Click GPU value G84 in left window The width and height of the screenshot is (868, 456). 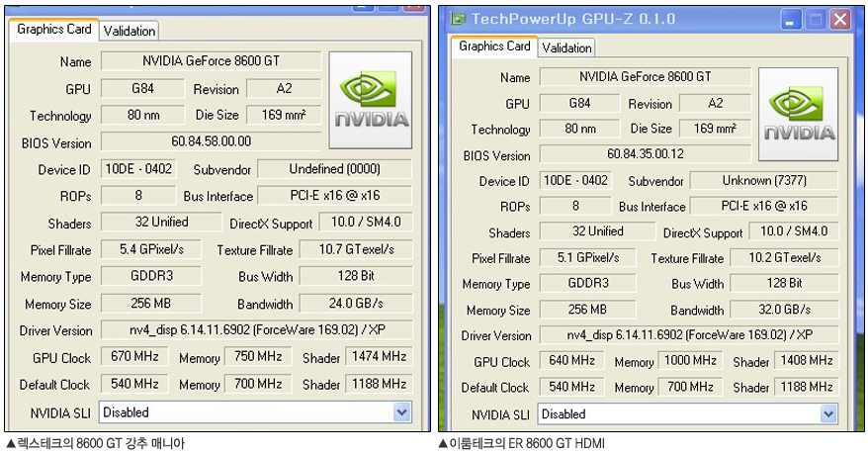[142, 88]
